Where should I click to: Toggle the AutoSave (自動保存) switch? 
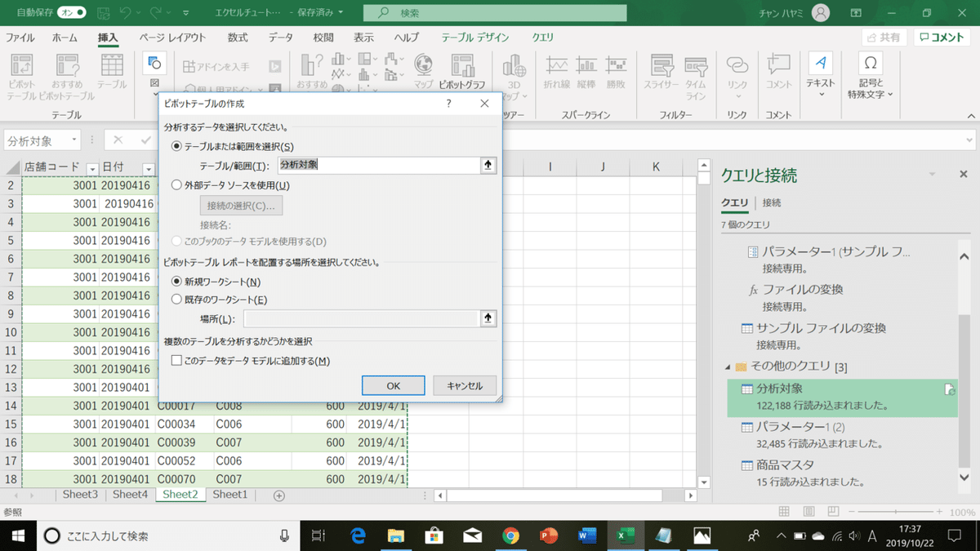72,13
